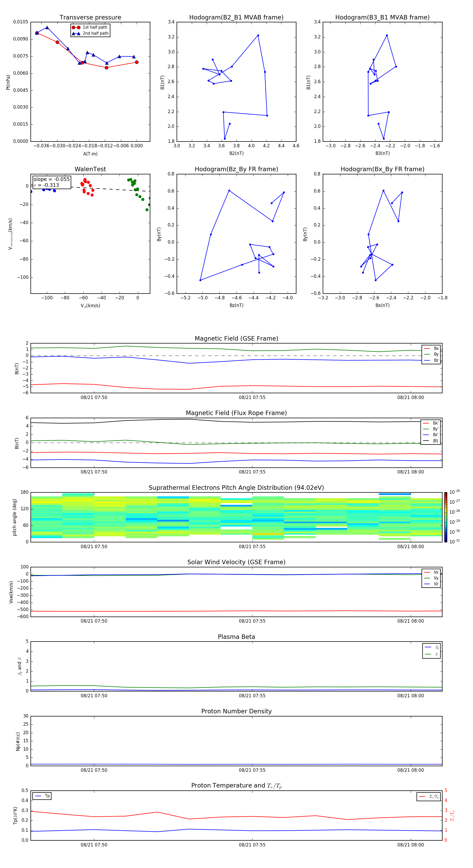Click the 08/21 08:00 tick label under Magnetic Field GSE

click(x=410, y=397)
